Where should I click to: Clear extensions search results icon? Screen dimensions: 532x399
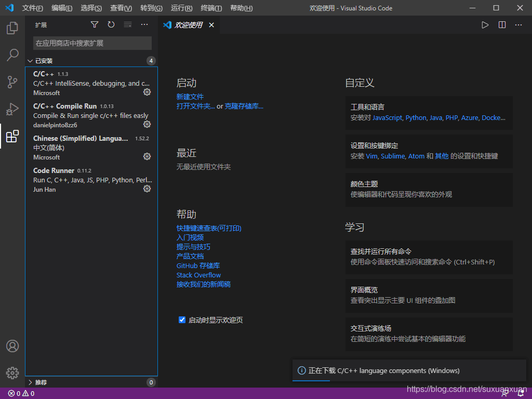coord(128,24)
